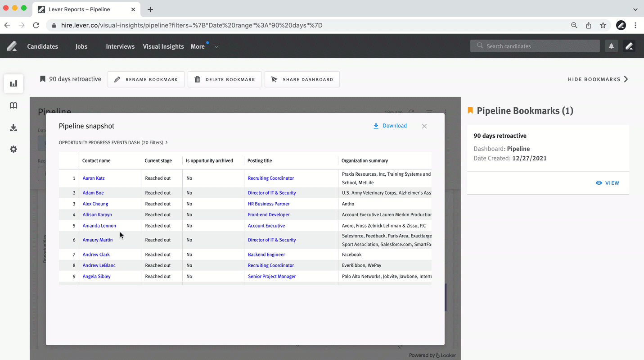
Task: Open Aaron Katz contact link
Action: (94, 178)
